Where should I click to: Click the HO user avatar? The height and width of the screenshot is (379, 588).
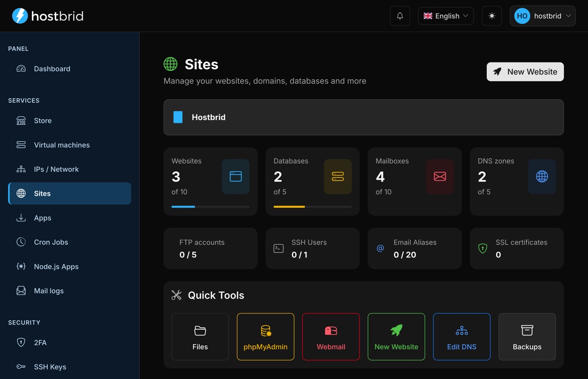[x=522, y=16]
